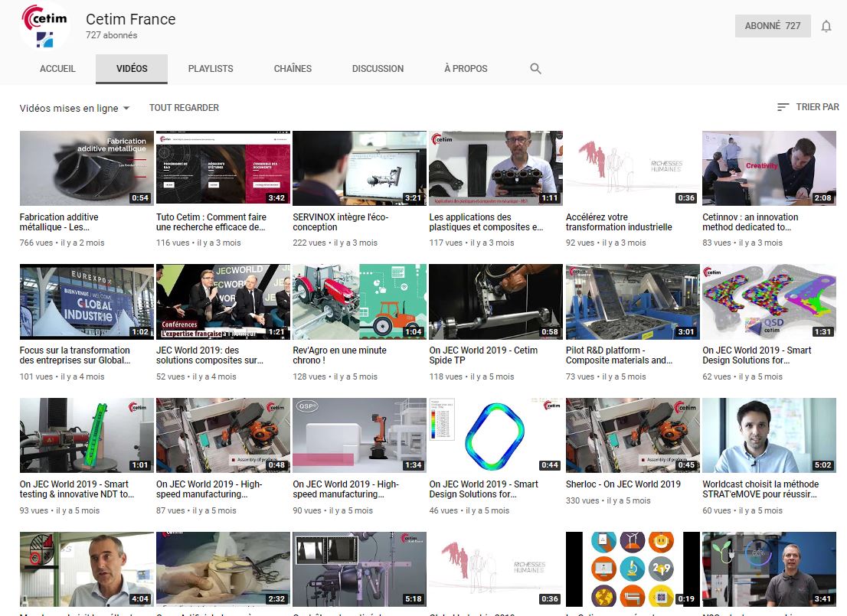Screen dimensions: 847x616
Task: Play the 3:41 man presenting thumbnail
Action: coord(769,569)
